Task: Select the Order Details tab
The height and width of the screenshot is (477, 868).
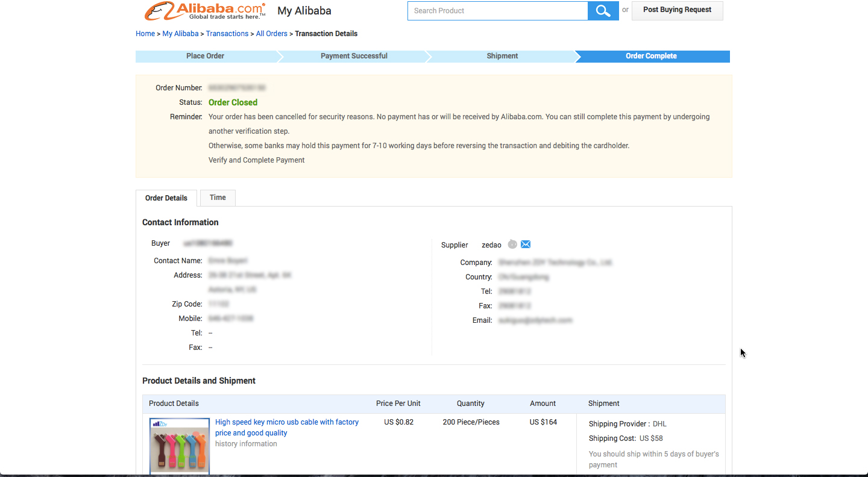Action: click(166, 198)
